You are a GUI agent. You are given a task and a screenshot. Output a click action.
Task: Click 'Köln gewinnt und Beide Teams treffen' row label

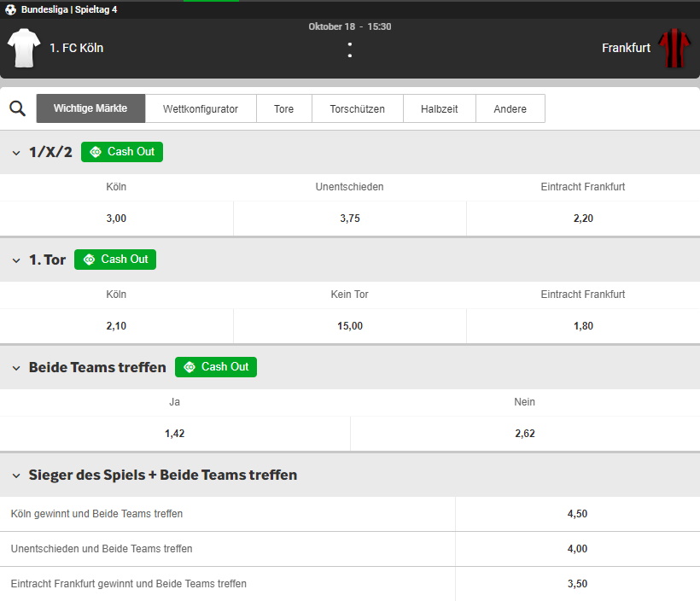point(96,514)
